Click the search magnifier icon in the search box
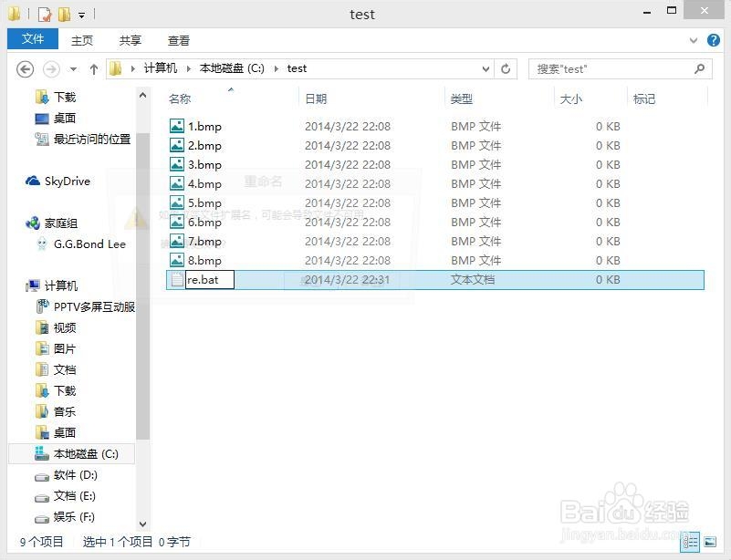The height and width of the screenshot is (560, 731). (x=699, y=68)
